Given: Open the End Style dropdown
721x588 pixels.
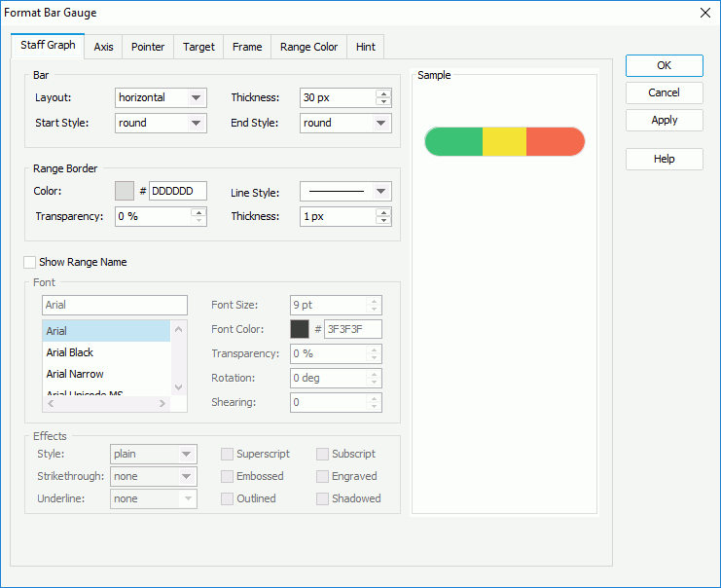Looking at the screenshot, I should point(381,123).
